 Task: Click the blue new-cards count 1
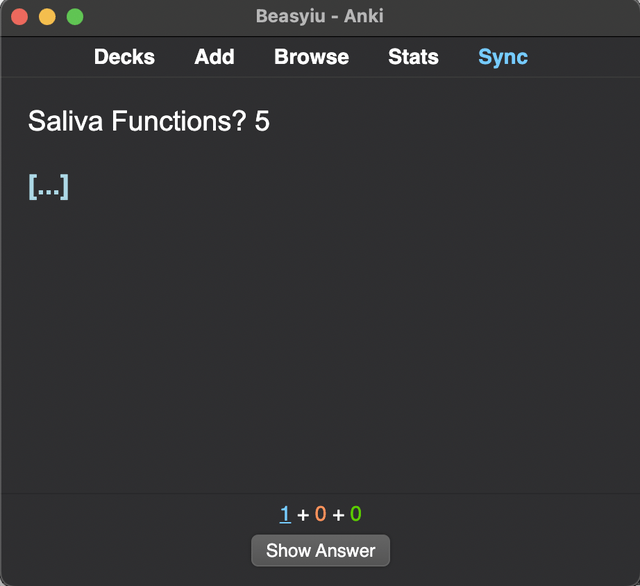(x=285, y=514)
